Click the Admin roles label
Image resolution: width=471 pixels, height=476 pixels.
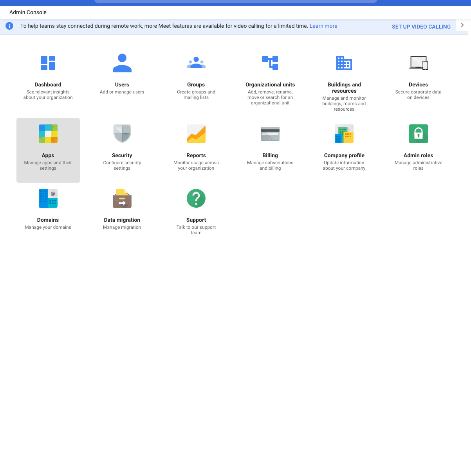point(419,155)
